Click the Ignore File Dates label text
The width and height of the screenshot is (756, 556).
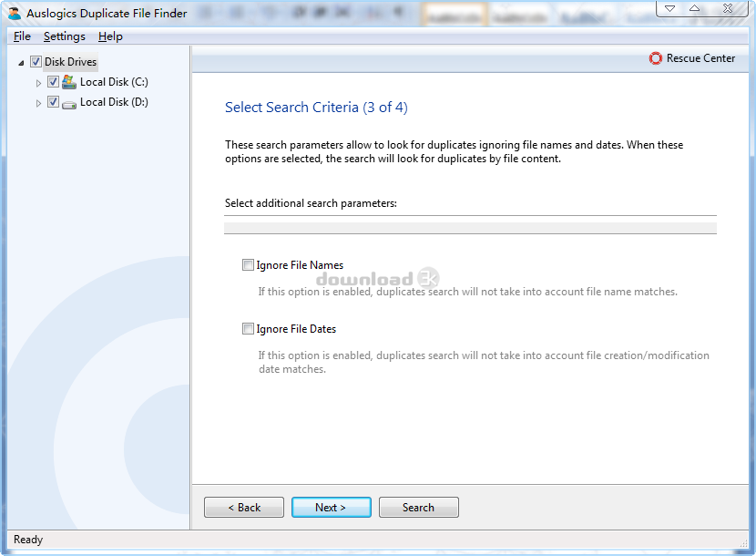(x=296, y=329)
